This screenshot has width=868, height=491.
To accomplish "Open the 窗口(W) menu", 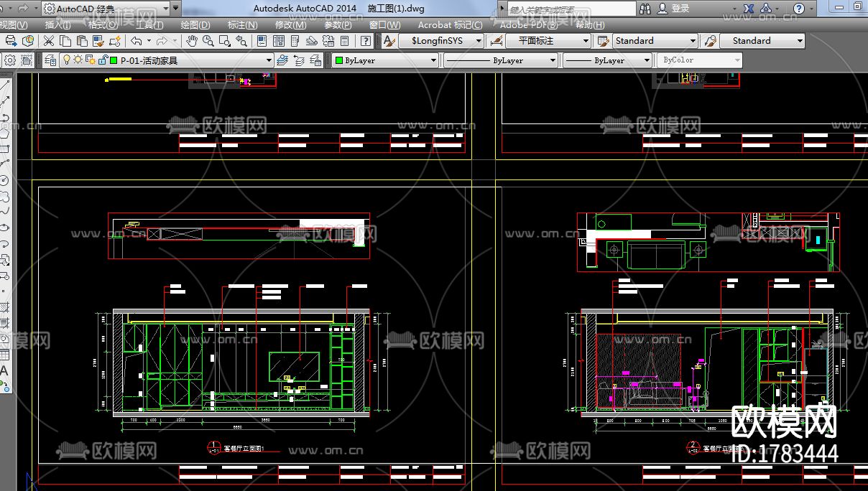I will [x=385, y=24].
